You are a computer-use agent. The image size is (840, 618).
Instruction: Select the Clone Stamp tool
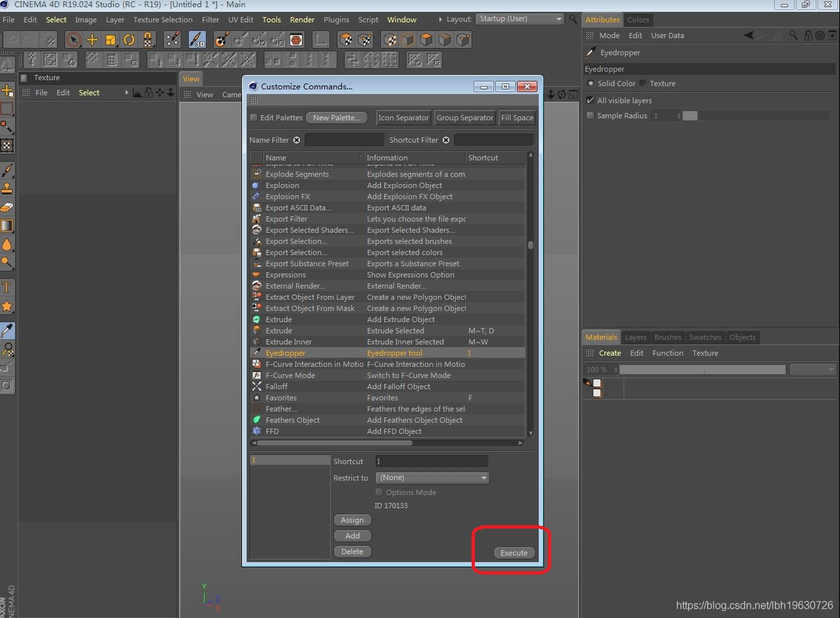pos(7,189)
